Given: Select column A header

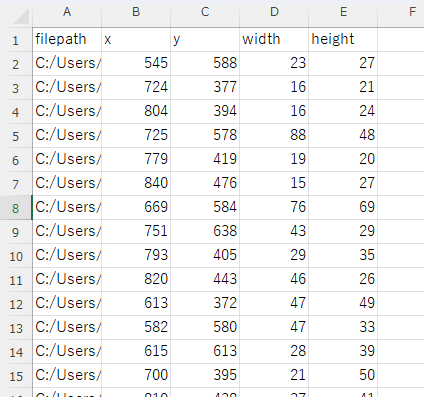Looking at the screenshot, I should coord(67,13).
